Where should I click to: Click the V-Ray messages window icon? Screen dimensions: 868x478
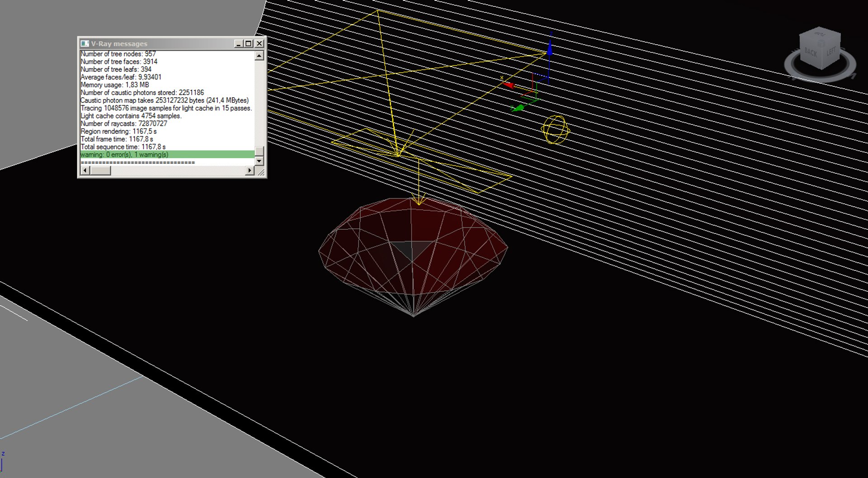click(85, 43)
